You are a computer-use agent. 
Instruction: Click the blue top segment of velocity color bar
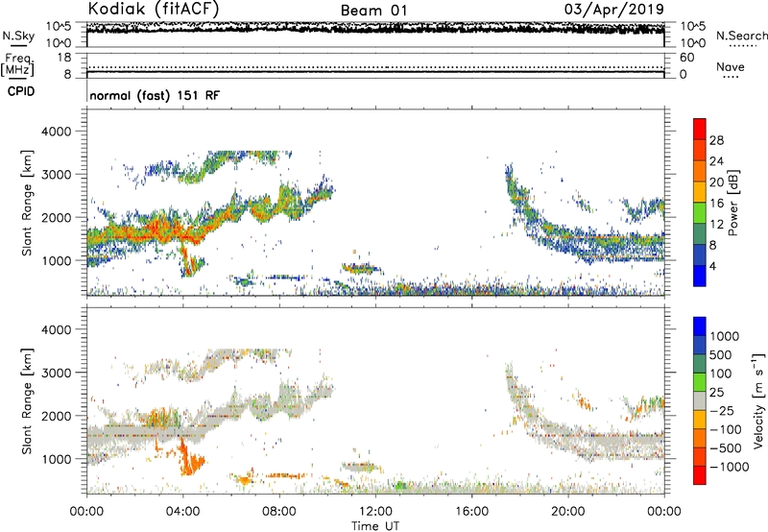700,326
